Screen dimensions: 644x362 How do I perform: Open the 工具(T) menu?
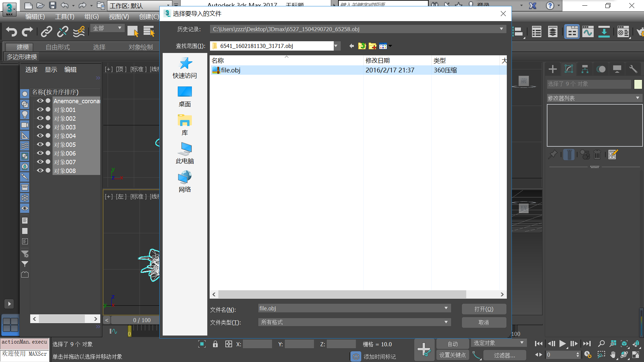(64, 17)
